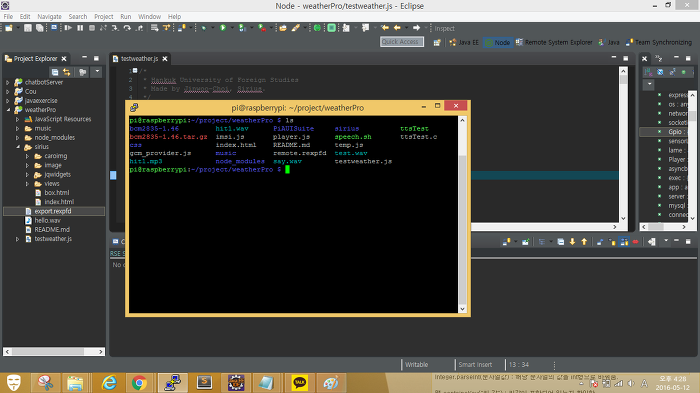Click the New file toolbar icon
Screen dimensions: 700x393
pos(8,28)
